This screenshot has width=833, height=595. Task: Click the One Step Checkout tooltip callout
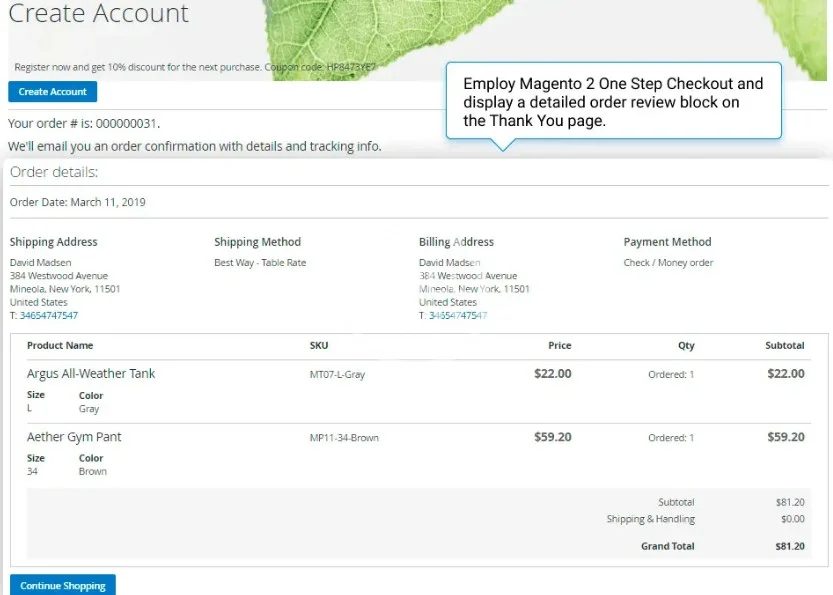pos(612,102)
